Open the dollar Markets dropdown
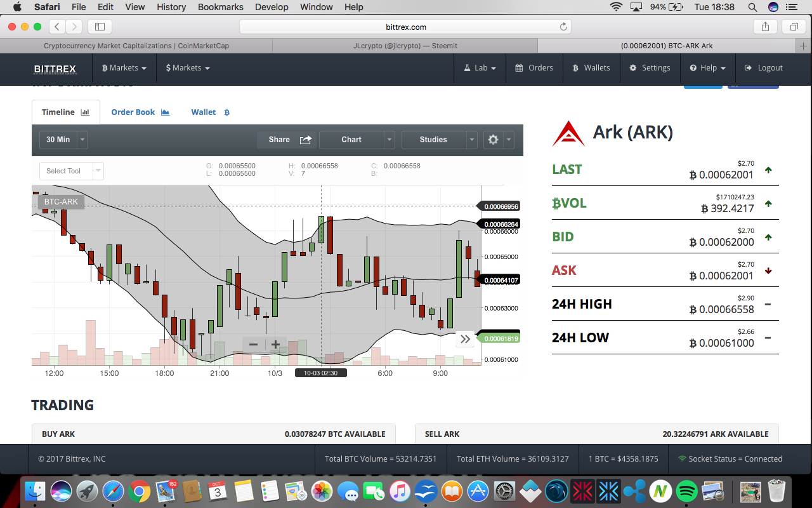The image size is (812, 508). click(188, 68)
